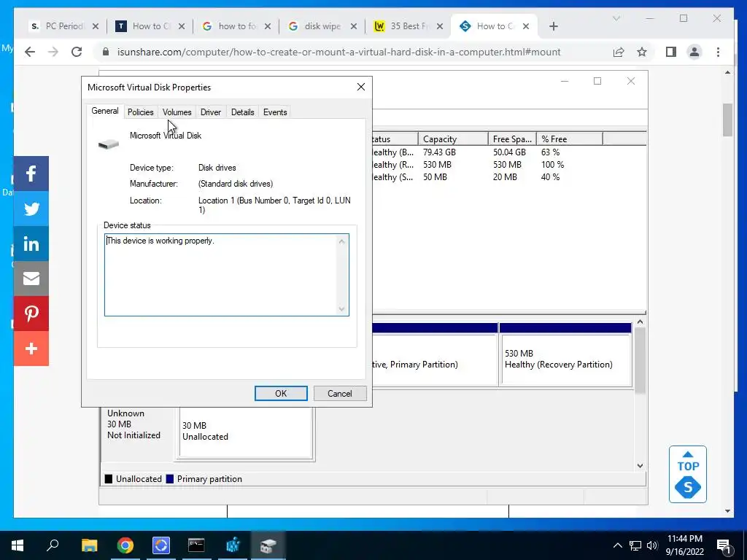Select the 79.43 GB capacity cell
Viewport: 747px width, 560px height.
pyautogui.click(x=439, y=152)
